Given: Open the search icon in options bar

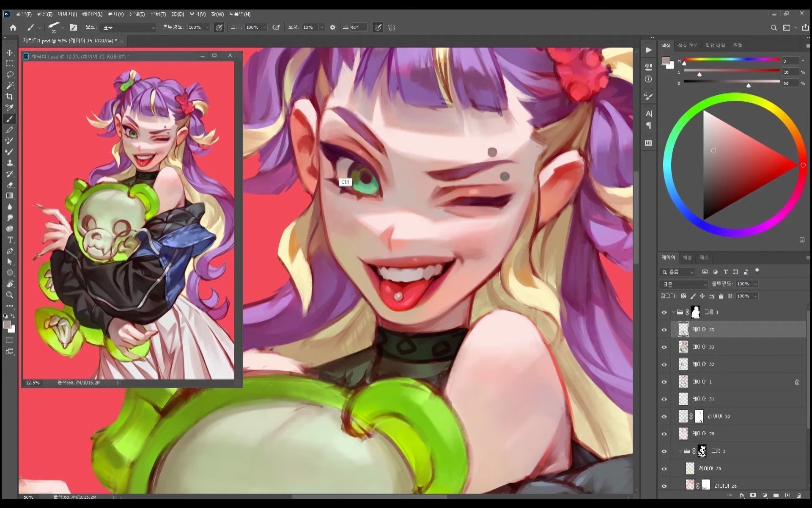Looking at the screenshot, I should pos(774,28).
